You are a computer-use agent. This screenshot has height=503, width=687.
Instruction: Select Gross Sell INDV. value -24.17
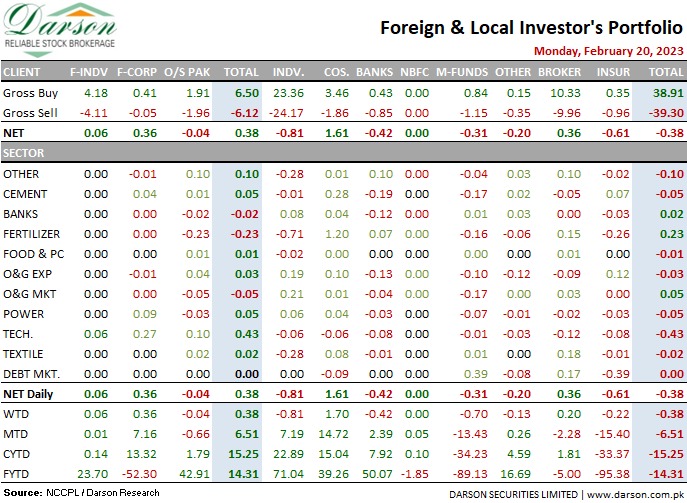point(286,113)
